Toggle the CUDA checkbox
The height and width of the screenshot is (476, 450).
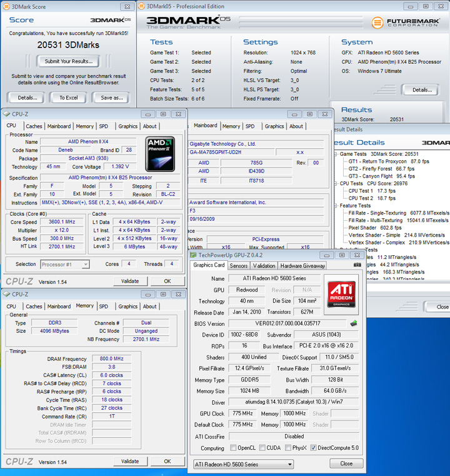coord(262,448)
